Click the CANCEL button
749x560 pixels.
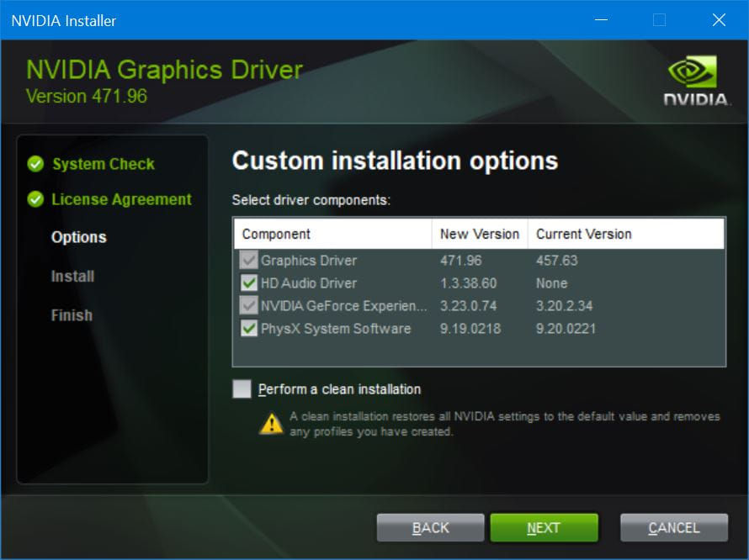pyautogui.click(x=673, y=527)
